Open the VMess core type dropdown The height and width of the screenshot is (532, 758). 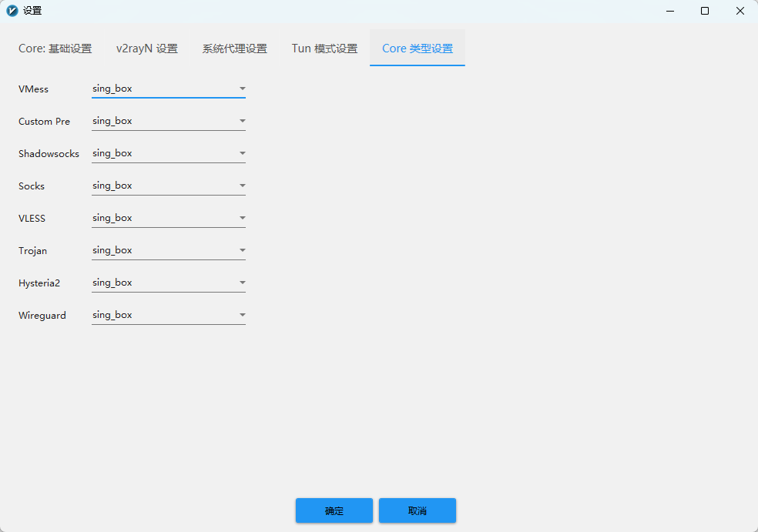(x=169, y=89)
